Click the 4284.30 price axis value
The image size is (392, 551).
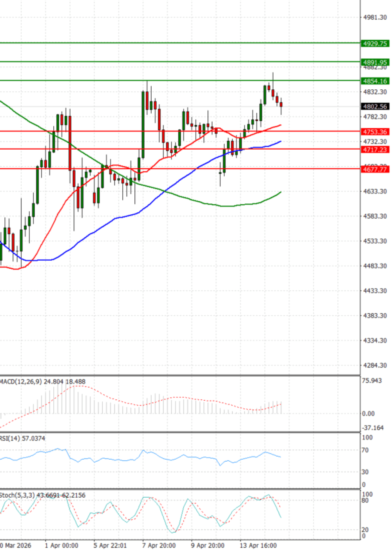[x=375, y=365]
